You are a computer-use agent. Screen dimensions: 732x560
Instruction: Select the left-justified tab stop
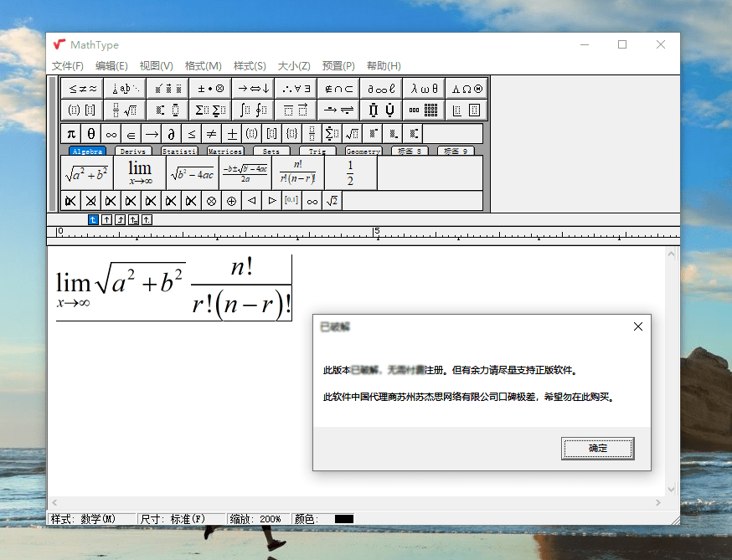[93, 220]
